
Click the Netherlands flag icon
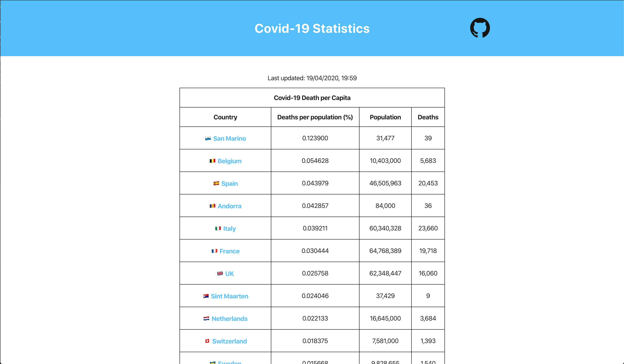206,319
